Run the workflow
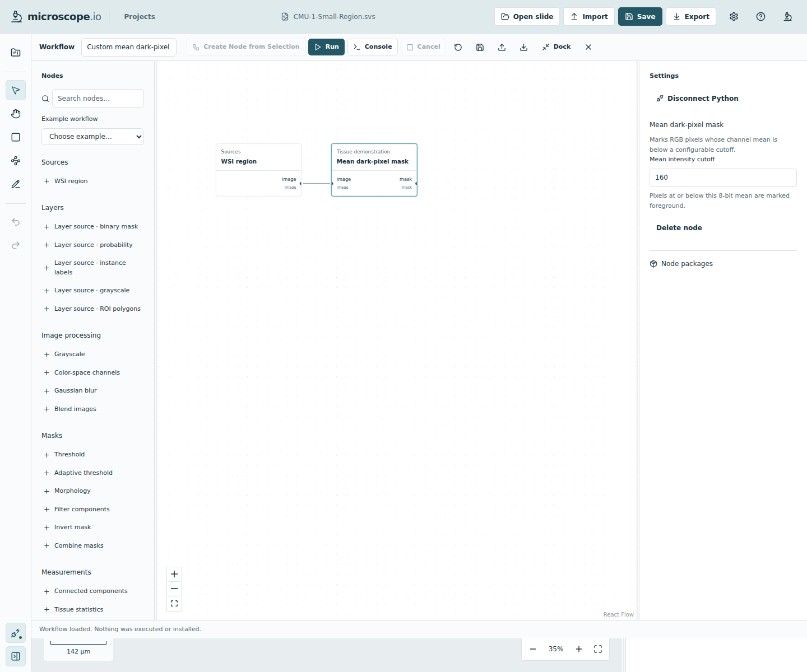Image resolution: width=807 pixels, height=672 pixels. coord(326,47)
